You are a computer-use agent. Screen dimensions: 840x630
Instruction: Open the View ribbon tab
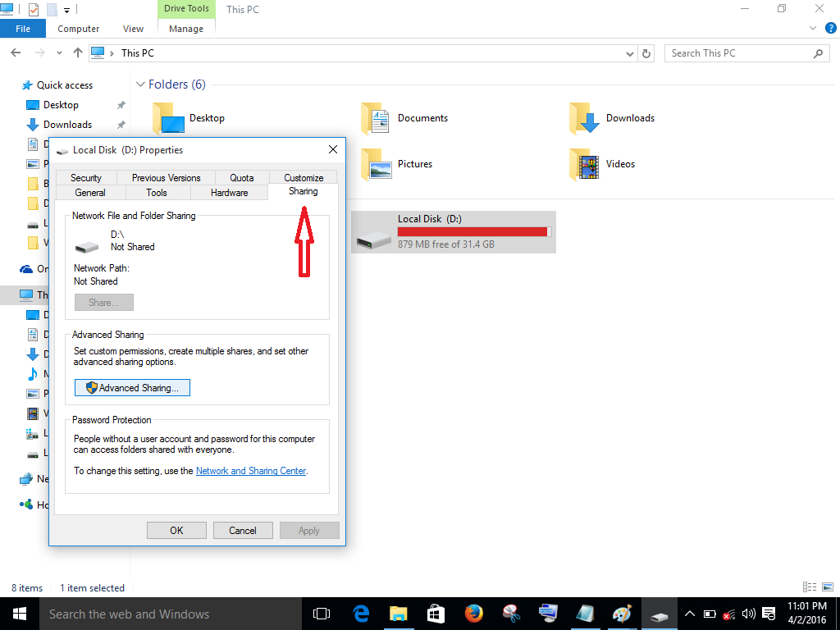132,28
